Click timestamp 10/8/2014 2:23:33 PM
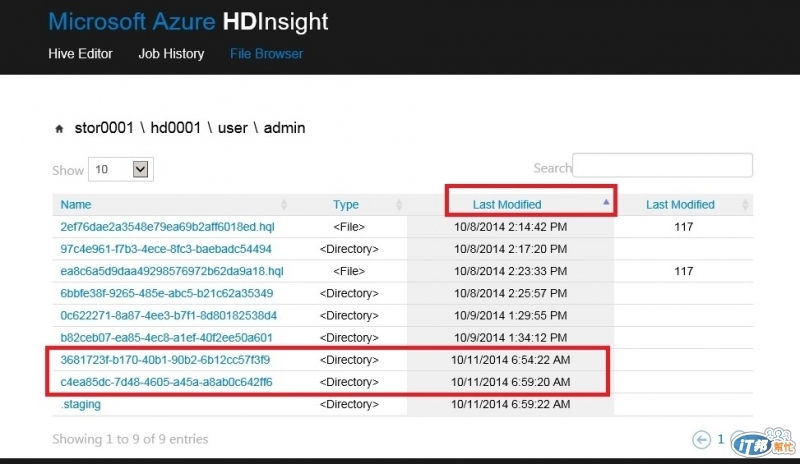 tap(511, 271)
